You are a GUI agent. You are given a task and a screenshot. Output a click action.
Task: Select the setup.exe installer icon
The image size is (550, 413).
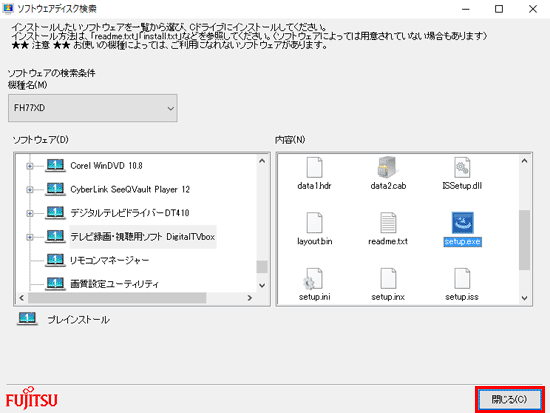462,223
